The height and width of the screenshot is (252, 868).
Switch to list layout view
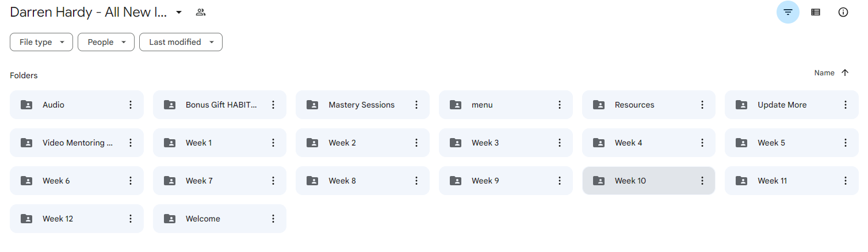pyautogui.click(x=815, y=12)
